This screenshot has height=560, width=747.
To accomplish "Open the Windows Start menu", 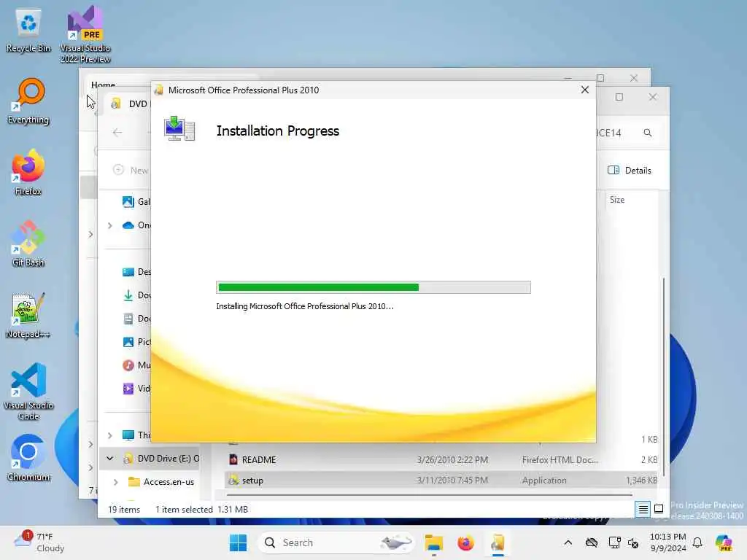I will point(238,542).
